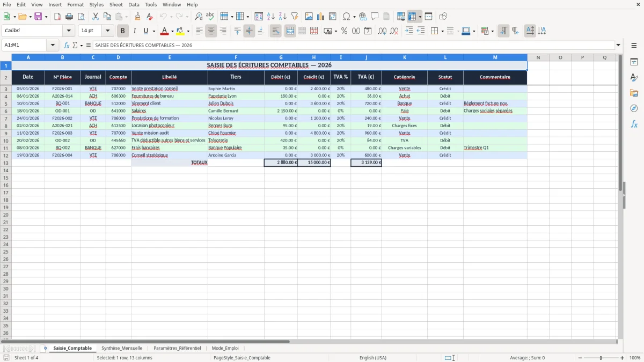Click the Define Print Area icon
Screen dimensions: 644x362
click(x=401, y=17)
